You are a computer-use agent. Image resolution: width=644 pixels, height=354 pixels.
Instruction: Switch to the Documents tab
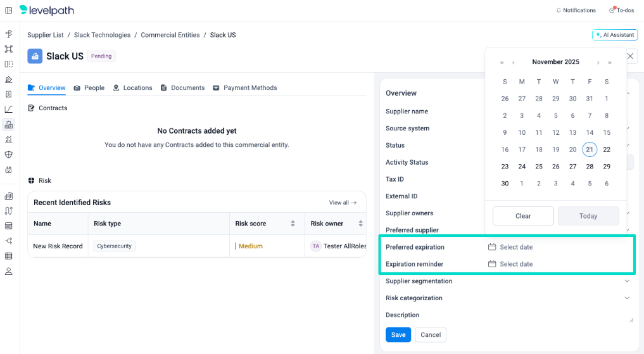coord(182,88)
